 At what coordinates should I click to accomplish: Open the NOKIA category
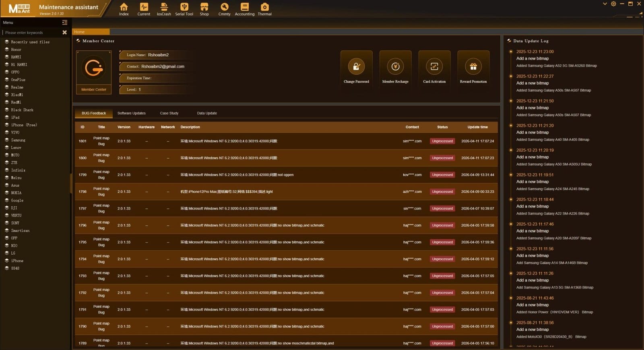pos(13,193)
